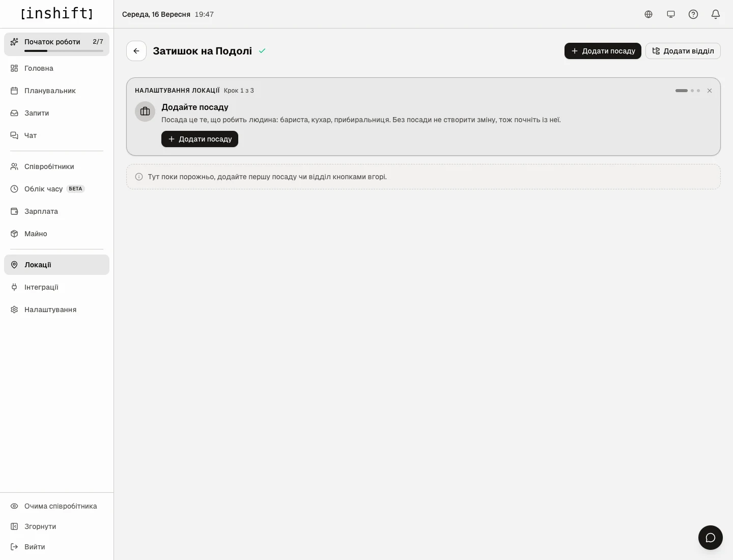Click the briefcase icon in setup card
This screenshot has width=733, height=560.
point(145,111)
